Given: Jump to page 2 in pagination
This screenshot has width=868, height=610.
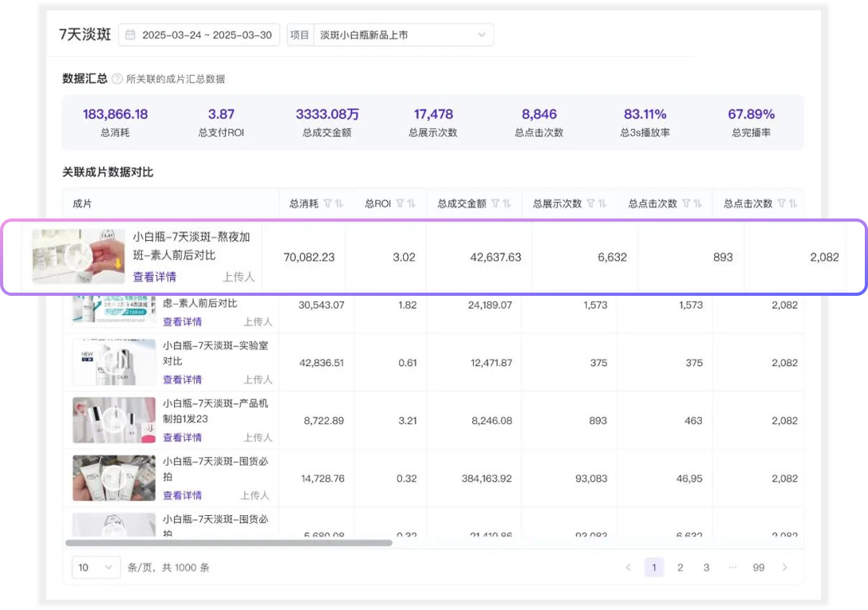Looking at the screenshot, I should pyautogui.click(x=680, y=568).
